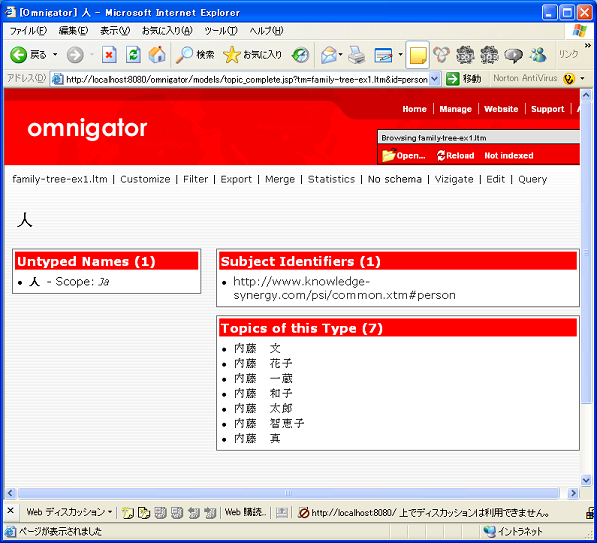Click the Edit link in topic map menu
597x543 pixels.
(x=495, y=179)
